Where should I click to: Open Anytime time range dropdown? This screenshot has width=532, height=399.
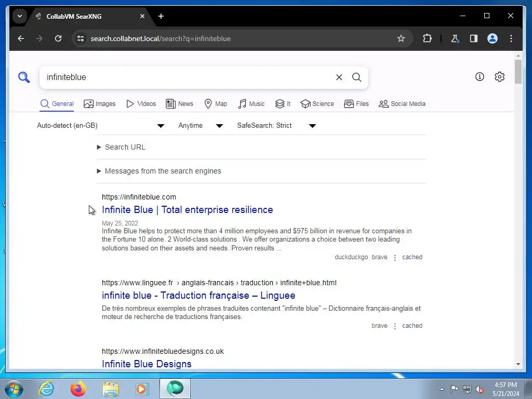click(x=201, y=126)
